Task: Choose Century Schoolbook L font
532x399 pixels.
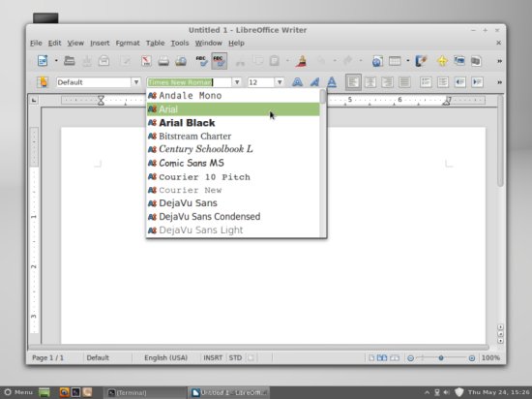Action: [233, 149]
